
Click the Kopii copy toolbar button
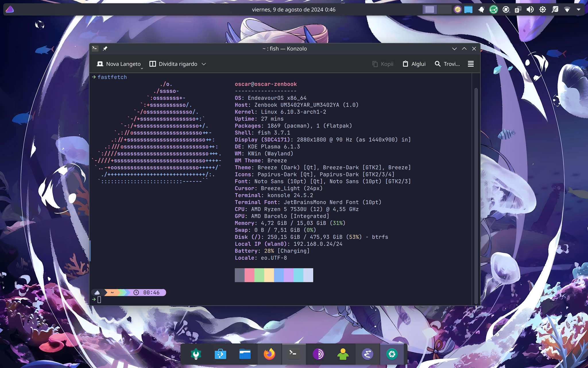[383, 64]
